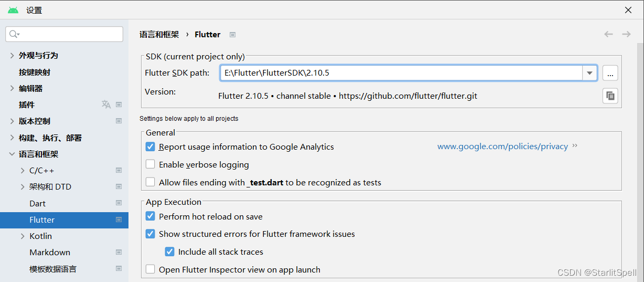Uncheck Perform hot reload on save
Screen dimensions: 644x282
tap(151, 216)
